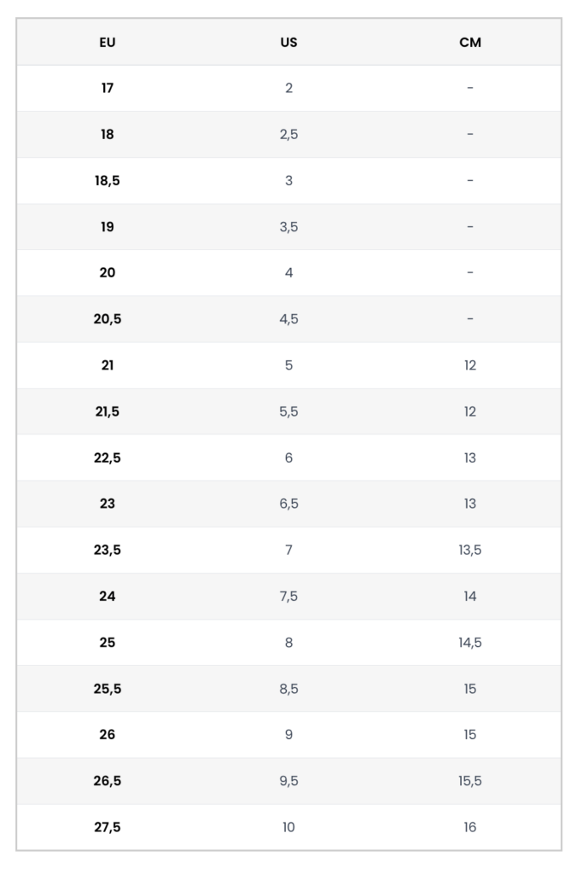The image size is (588, 874).
Task: Select EU size 23,5 cell
Action: (108, 550)
